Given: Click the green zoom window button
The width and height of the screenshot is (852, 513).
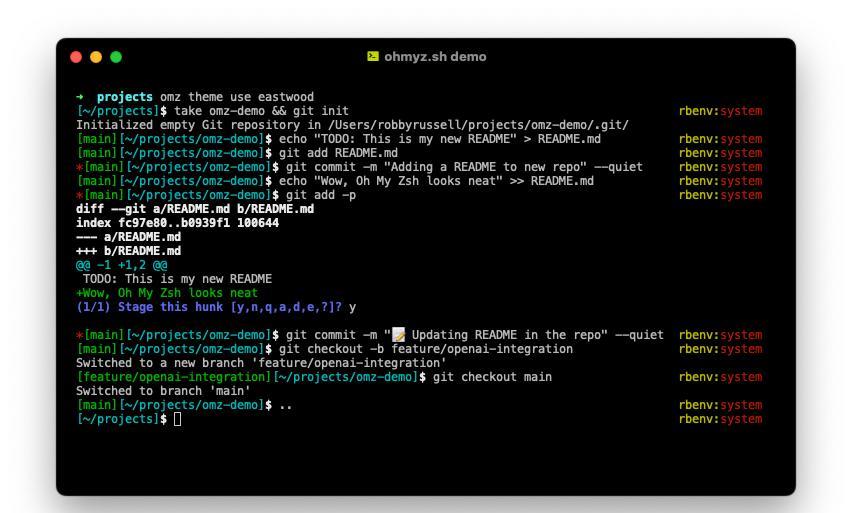Looking at the screenshot, I should pyautogui.click(x=116, y=57).
